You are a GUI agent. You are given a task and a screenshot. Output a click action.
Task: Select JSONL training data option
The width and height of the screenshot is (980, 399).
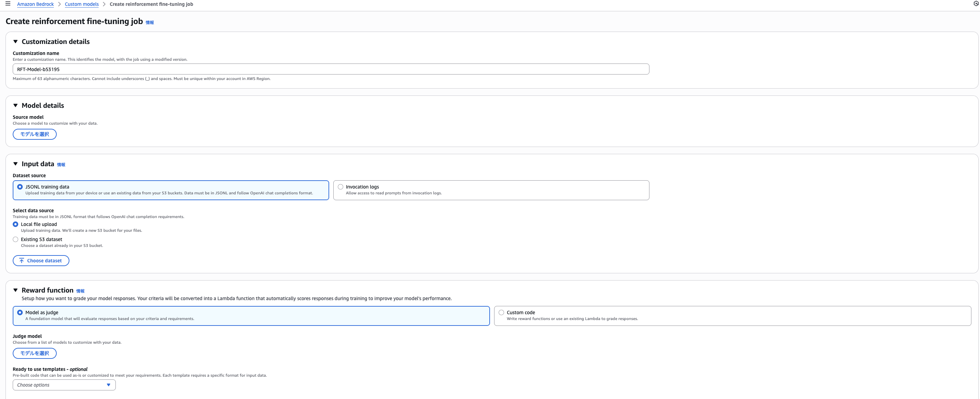pyautogui.click(x=20, y=187)
